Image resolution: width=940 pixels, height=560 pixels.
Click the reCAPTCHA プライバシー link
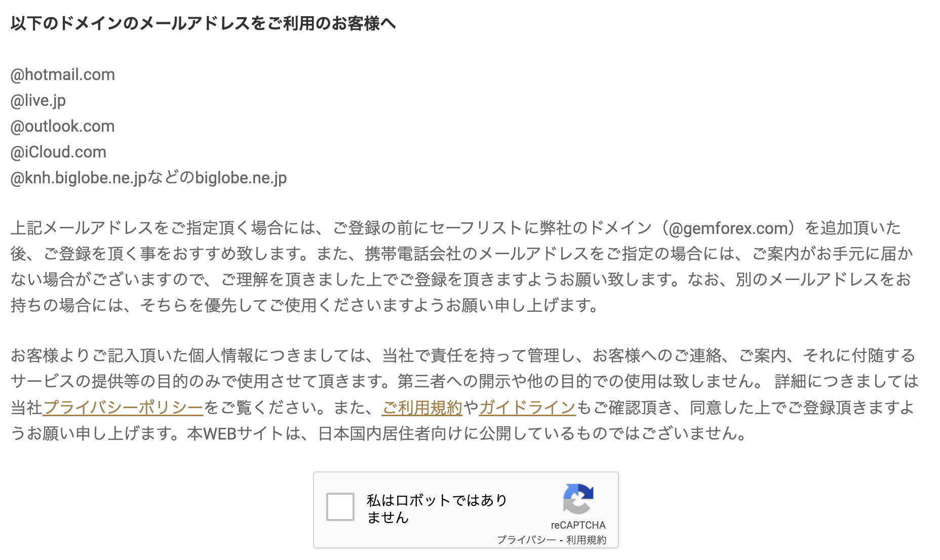point(526,540)
